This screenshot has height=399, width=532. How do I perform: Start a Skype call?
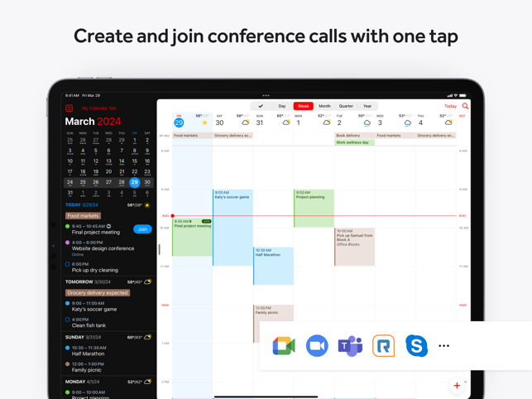[417, 346]
